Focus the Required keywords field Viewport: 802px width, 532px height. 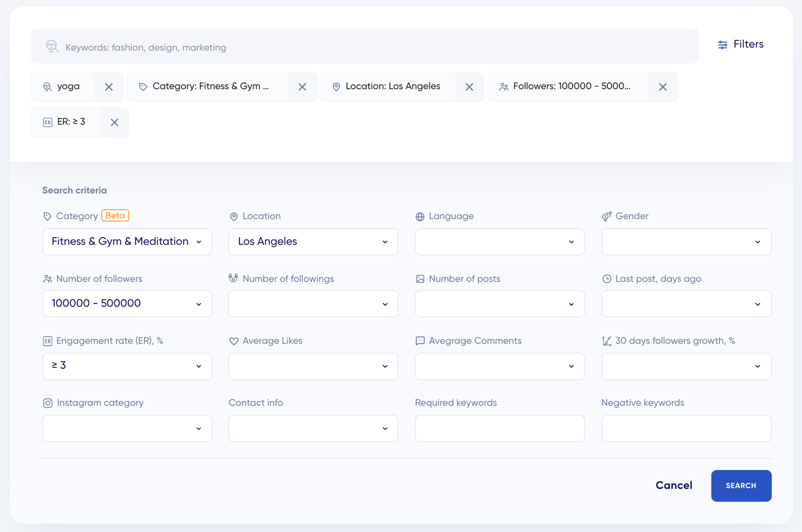click(x=499, y=428)
